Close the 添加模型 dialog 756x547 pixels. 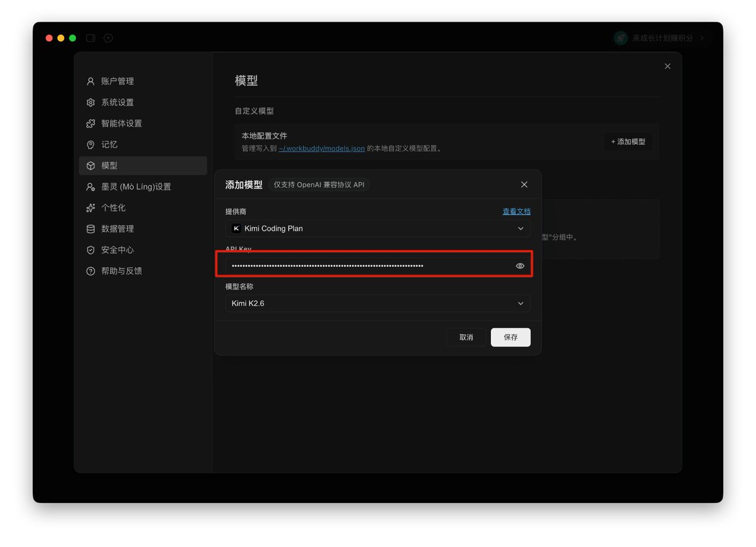[524, 185]
